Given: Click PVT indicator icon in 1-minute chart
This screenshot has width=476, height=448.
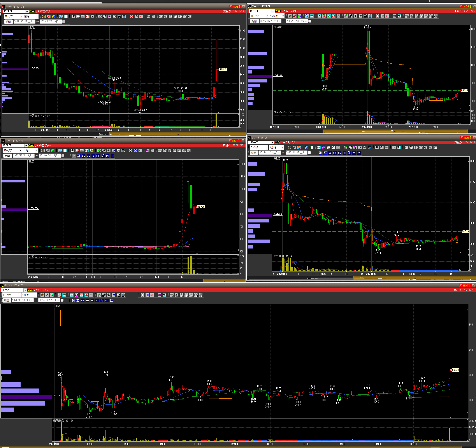Looking at the screenshot, I should click(x=107, y=300).
